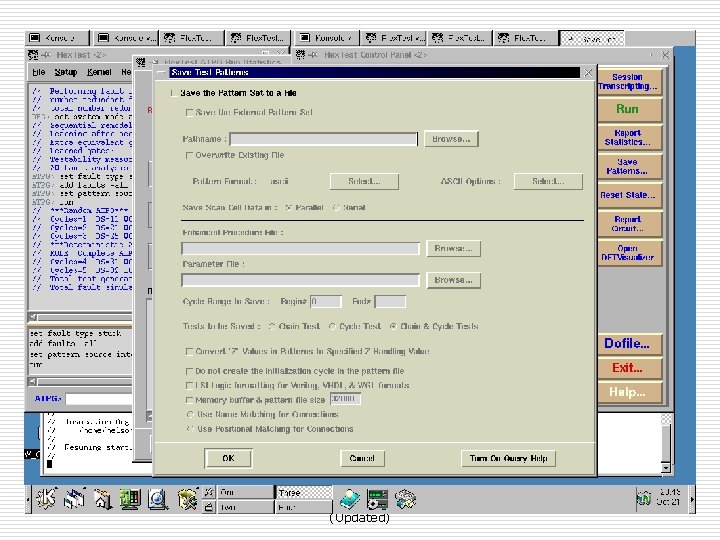This screenshot has width=720, height=540.
Task: Select Use Name Matching for Connections
Action: [190, 415]
